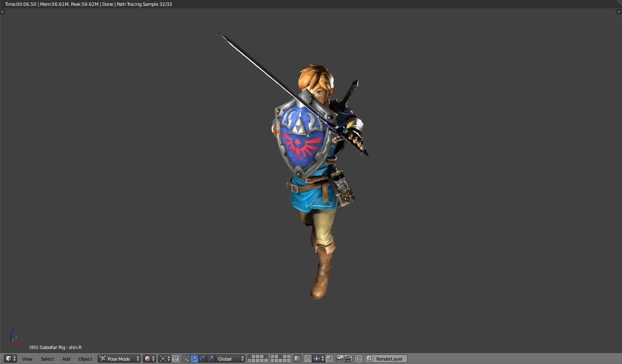Open the Global transform orientation dropdown
The height and width of the screenshot is (364, 622).
tap(230, 359)
